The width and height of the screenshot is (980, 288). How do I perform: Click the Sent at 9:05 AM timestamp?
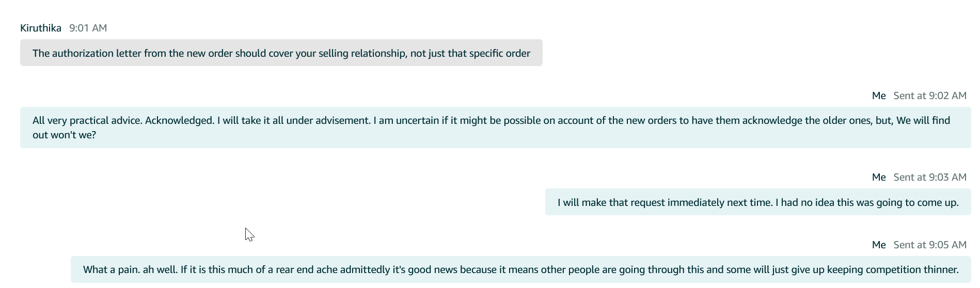click(x=929, y=245)
